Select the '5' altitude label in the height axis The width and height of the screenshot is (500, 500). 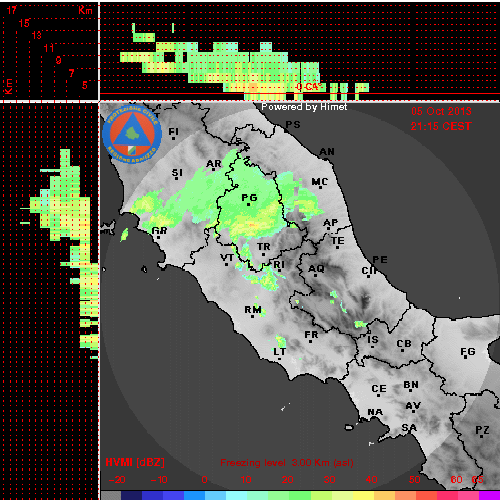85,85
